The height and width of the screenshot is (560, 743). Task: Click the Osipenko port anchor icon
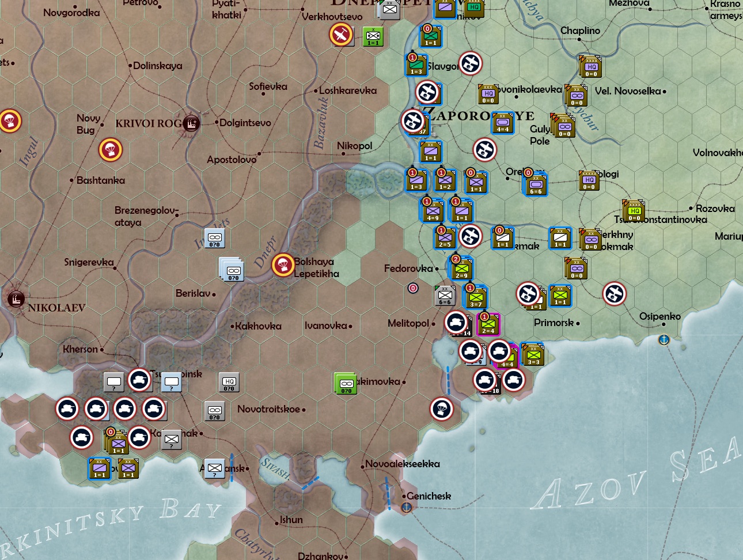pyautogui.click(x=664, y=340)
